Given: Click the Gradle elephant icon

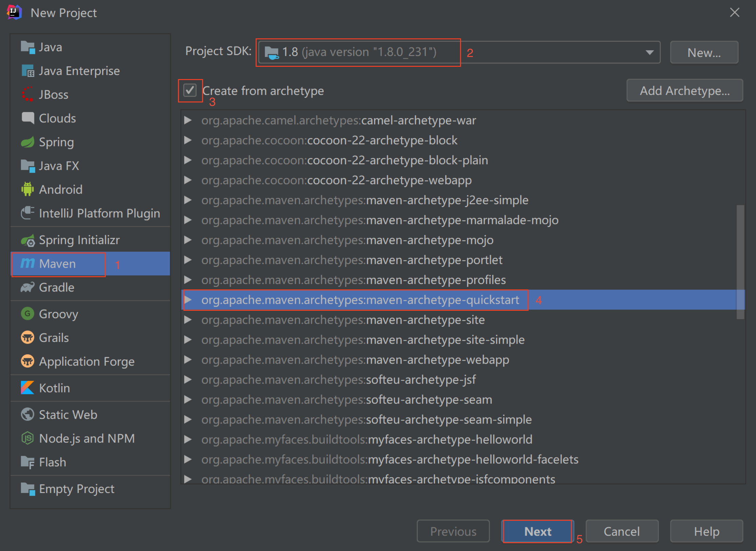Looking at the screenshot, I should [27, 287].
